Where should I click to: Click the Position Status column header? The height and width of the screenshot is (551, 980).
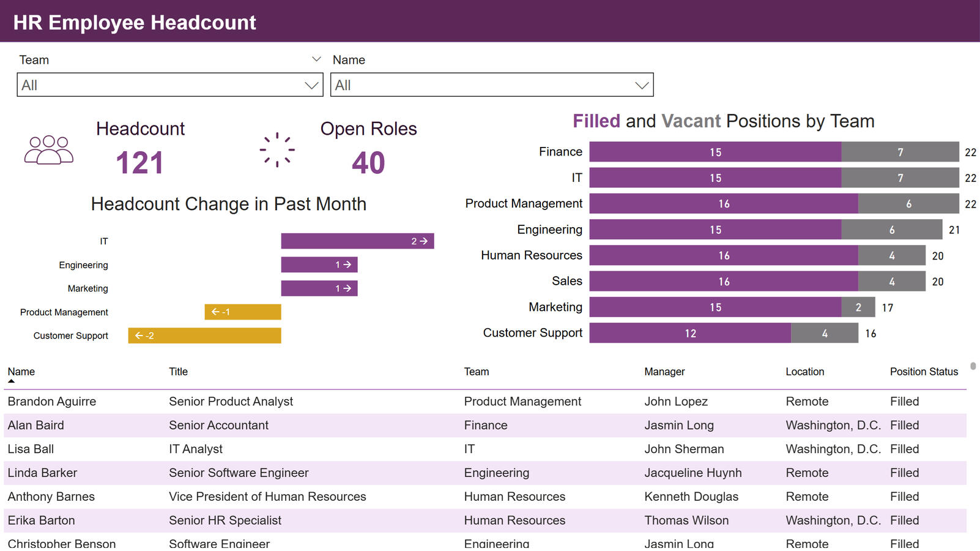(924, 371)
